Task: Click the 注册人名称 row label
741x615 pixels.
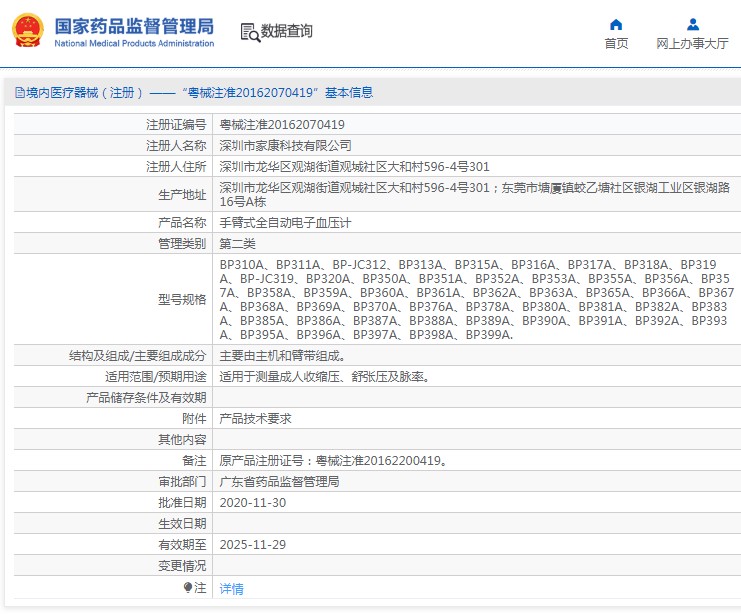Action: coord(176,146)
